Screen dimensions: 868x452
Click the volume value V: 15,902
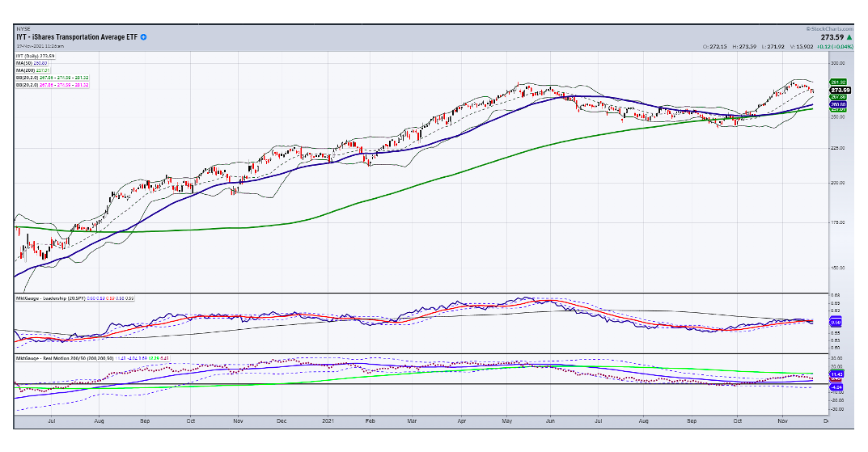click(x=802, y=46)
